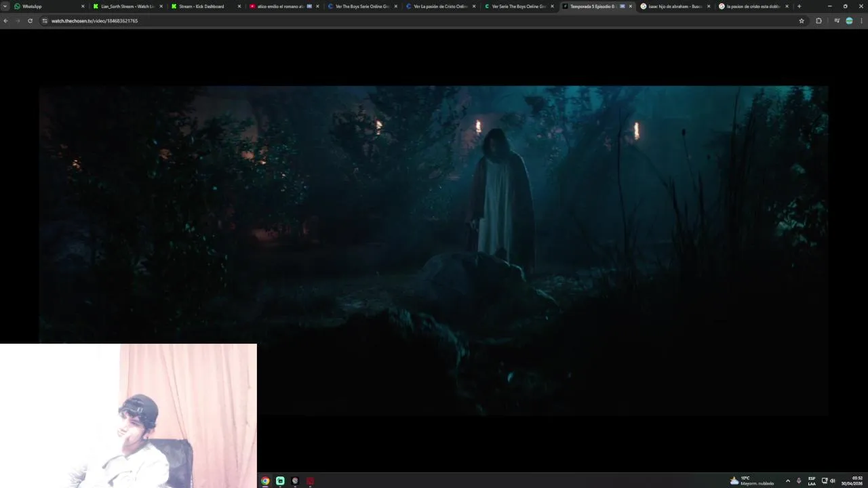Screen dimensions: 868x488
Task: Open the Chrome three-dot menu
Action: [861, 21]
